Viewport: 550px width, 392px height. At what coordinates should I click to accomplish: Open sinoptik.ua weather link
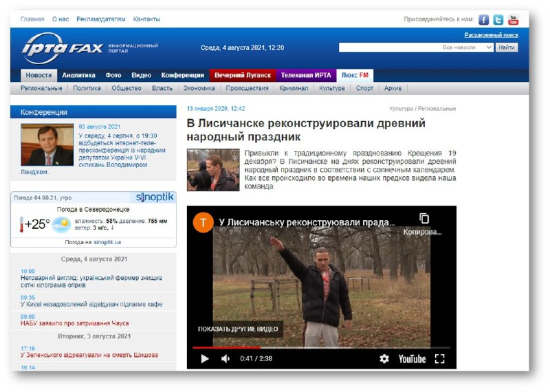[107, 242]
